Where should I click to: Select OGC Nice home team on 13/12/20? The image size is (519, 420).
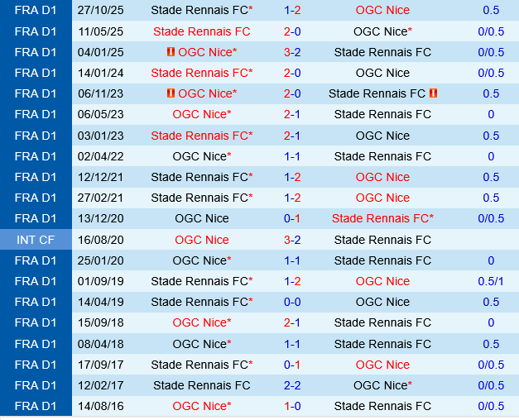[x=201, y=218]
